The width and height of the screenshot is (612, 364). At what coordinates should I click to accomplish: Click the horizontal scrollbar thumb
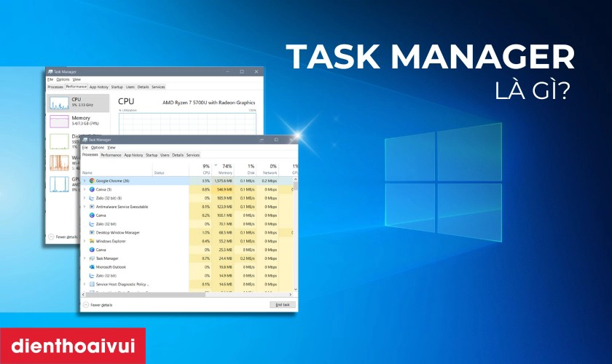[x=145, y=295]
